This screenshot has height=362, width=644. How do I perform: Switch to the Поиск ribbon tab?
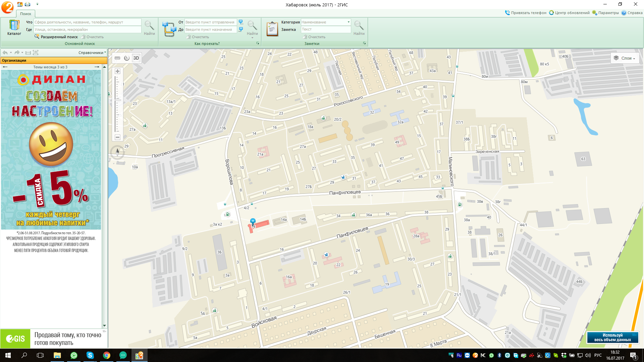(x=25, y=14)
